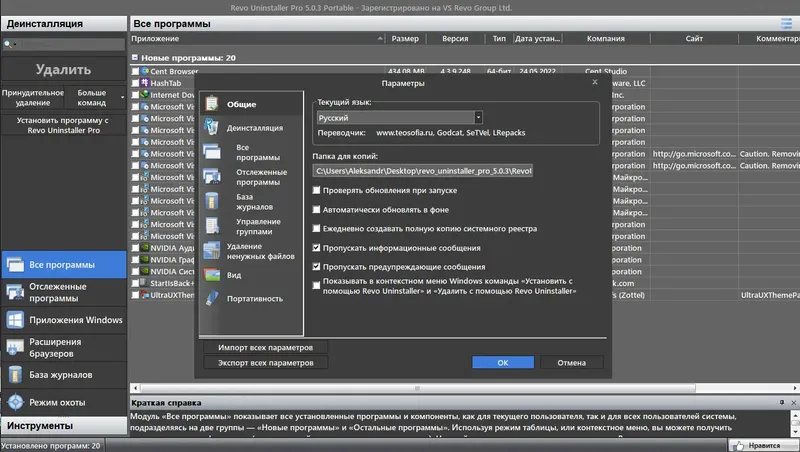
Task: Enable Автоматически обновлять в фоне checkbox
Action: [x=316, y=210]
